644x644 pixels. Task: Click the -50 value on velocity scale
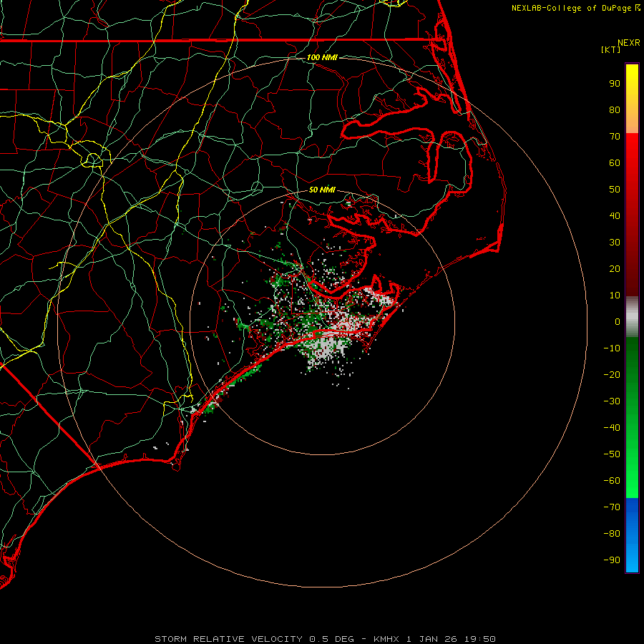612,454
